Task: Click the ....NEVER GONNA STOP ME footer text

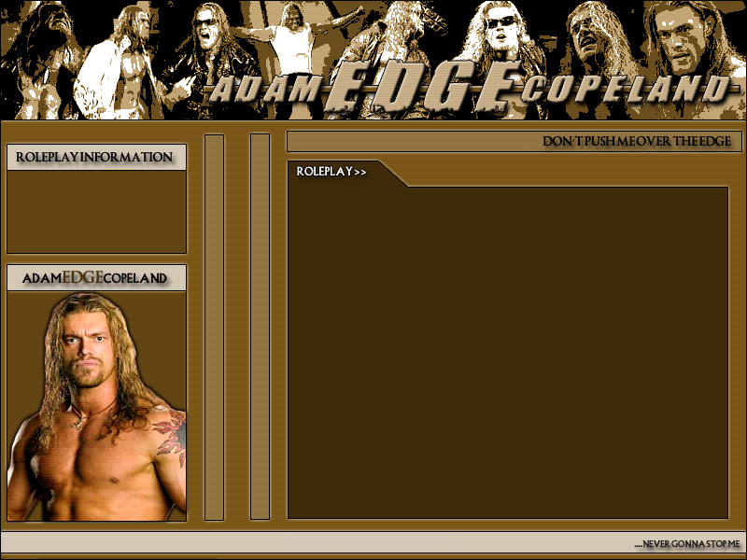Action: click(687, 544)
